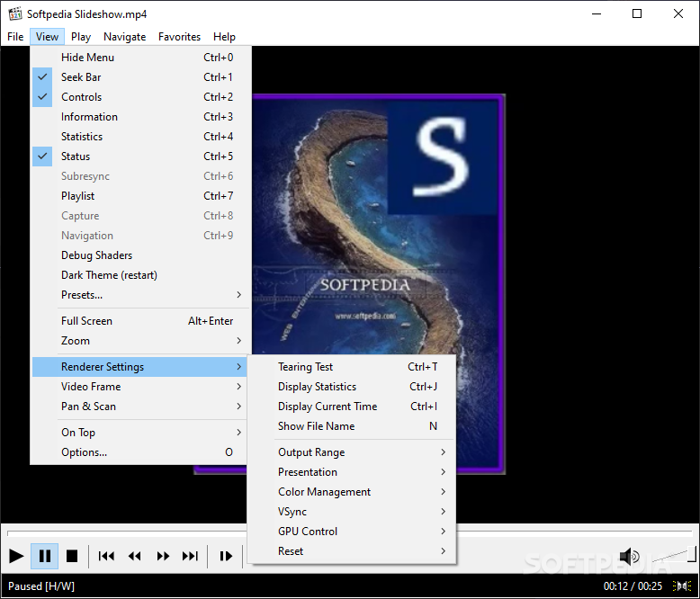
Task: Choose Full Screen from View menu
Action: [139, 321]
